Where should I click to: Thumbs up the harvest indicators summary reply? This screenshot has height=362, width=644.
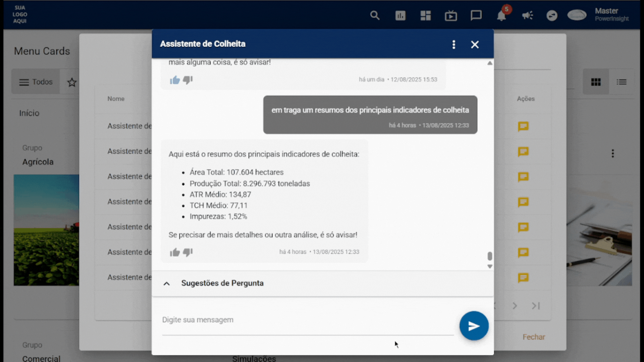pos(175,252)
